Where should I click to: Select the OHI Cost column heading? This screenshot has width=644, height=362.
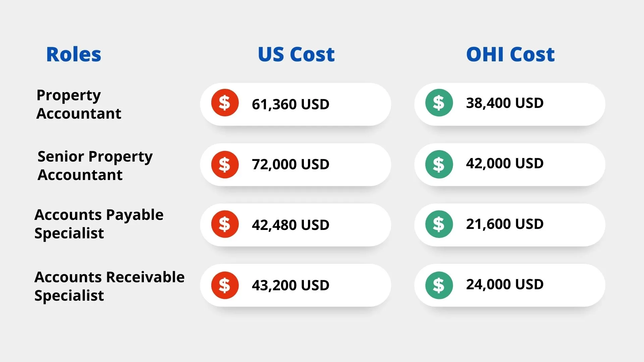510,54
